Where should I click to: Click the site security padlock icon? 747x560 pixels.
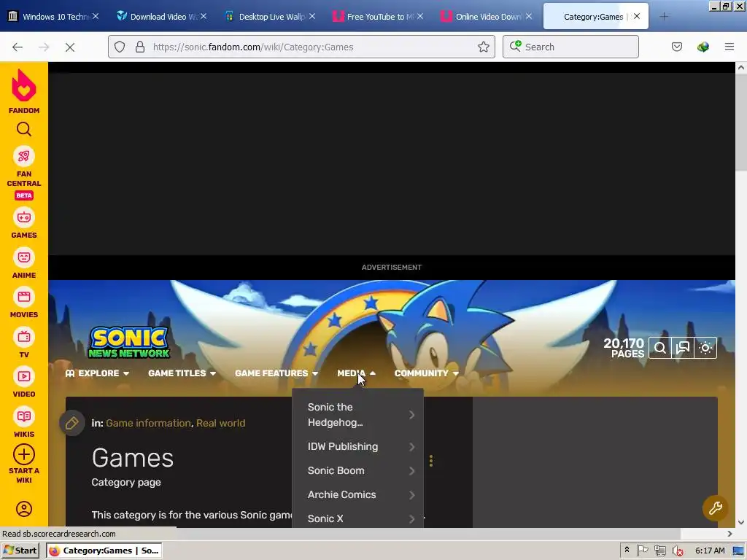click(139, 47)
